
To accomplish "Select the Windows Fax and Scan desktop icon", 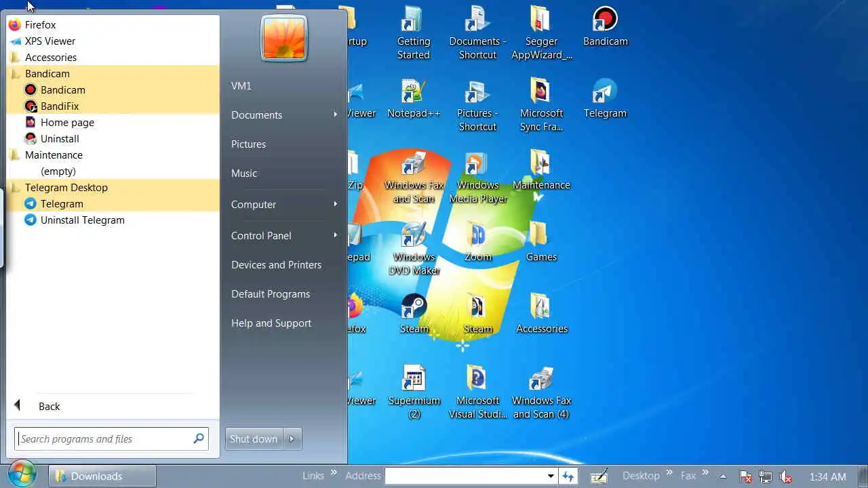I will [414, 176].
